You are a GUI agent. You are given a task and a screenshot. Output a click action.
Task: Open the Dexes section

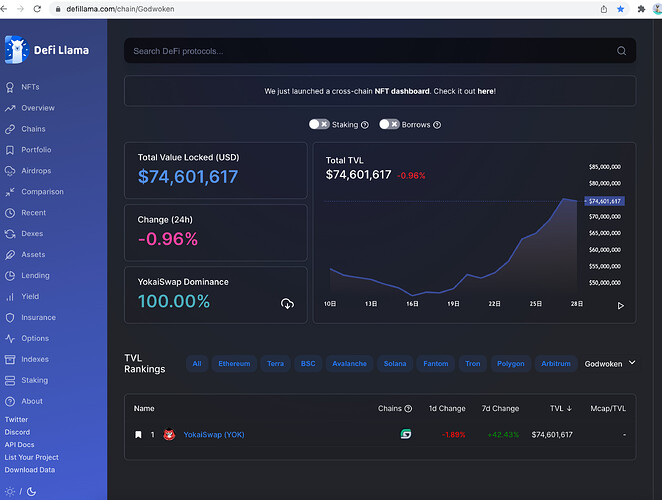24,234
